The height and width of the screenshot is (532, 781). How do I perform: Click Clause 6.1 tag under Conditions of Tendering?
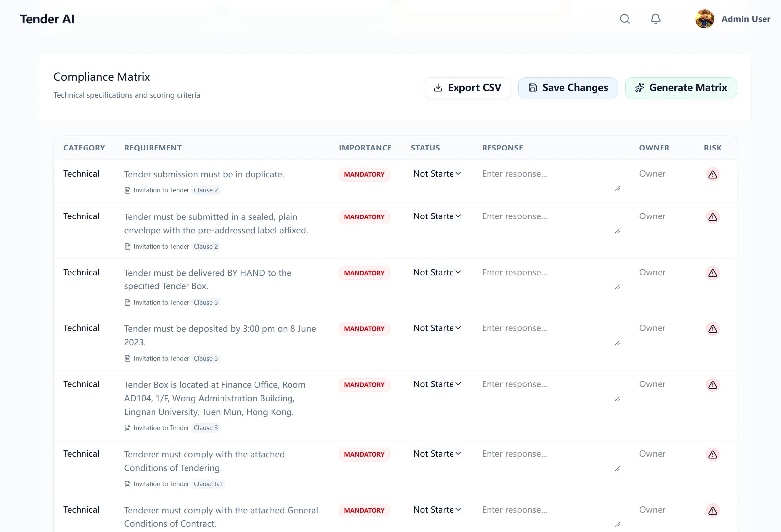tap(208, 484)
